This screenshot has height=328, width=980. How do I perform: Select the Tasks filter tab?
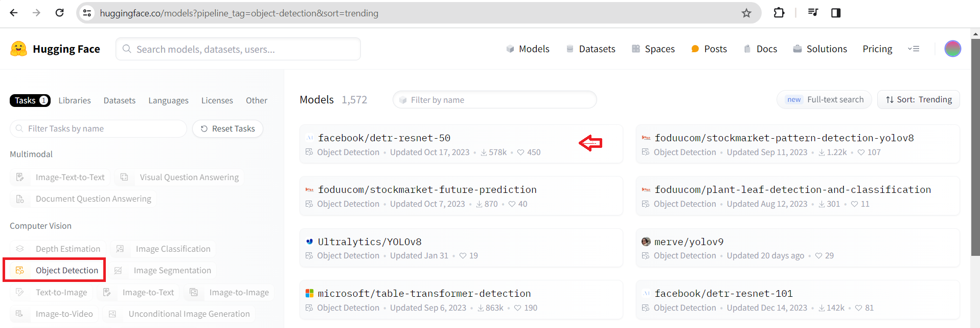tap(30, 100)
